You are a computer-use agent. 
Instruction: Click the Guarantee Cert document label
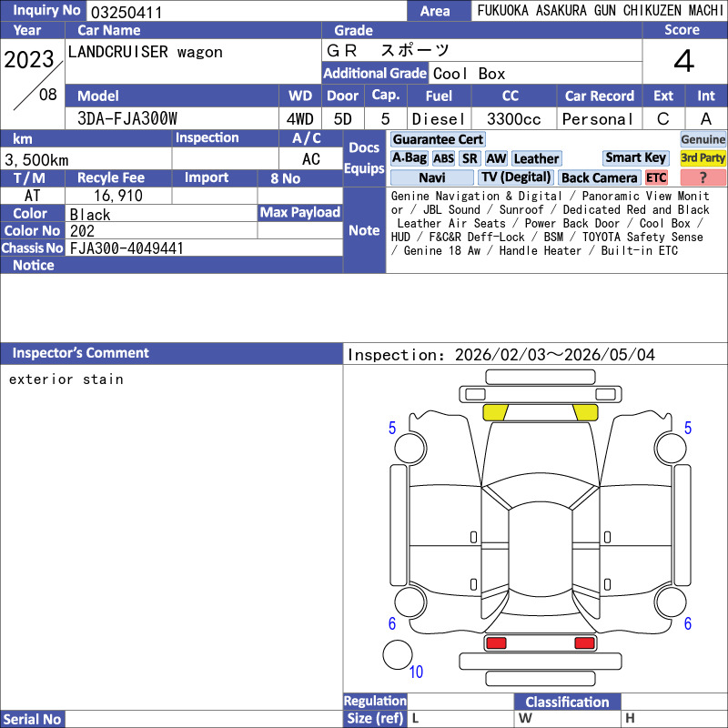pyautogui.click(x=438, y=139)
